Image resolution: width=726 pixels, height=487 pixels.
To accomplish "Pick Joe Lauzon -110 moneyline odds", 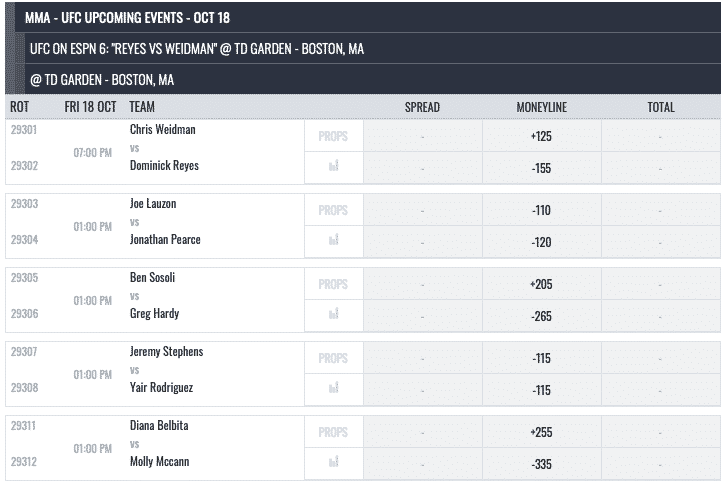I will click(x=542, y=210).
